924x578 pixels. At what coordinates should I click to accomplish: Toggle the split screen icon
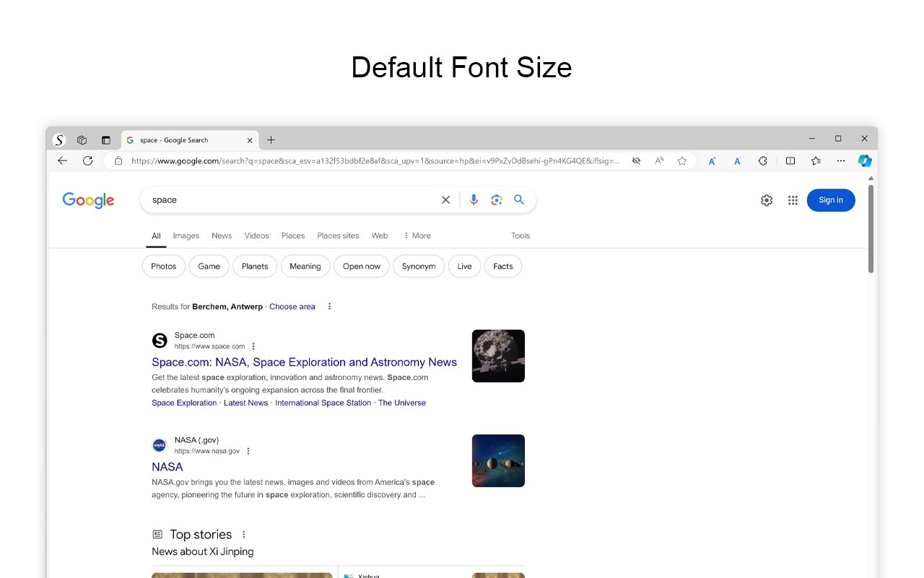(x=790, y=161)
